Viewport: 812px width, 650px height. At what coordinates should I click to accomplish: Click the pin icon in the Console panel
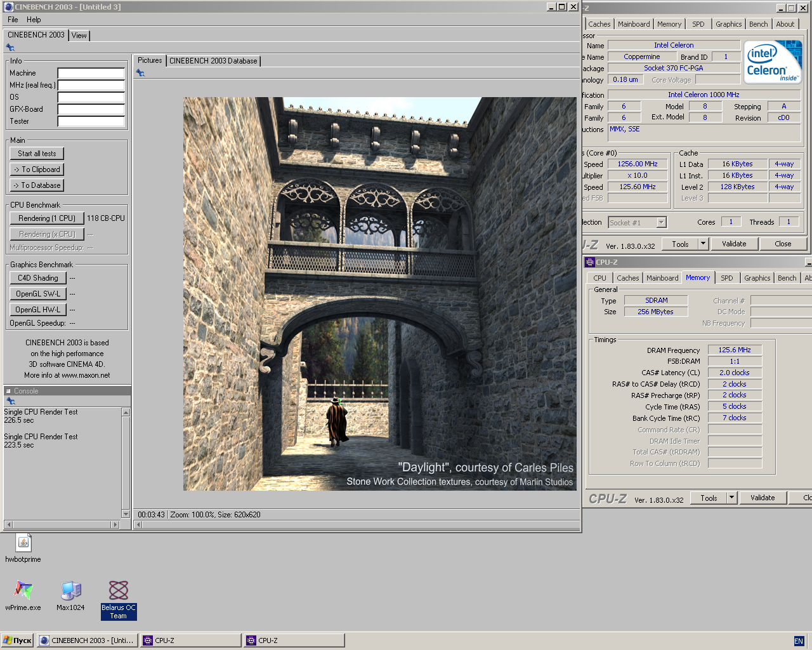point(10,401)
